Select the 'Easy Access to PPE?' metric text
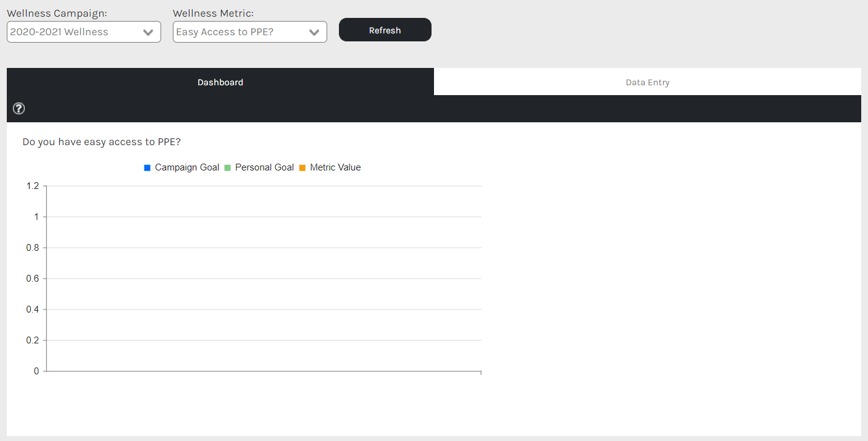 tap(225, 32)
